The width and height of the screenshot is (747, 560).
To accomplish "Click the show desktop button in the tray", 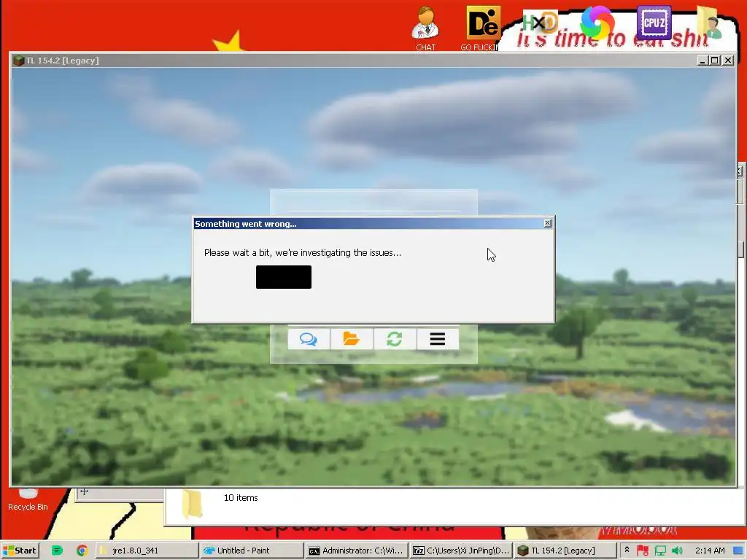I will point(738,551).
